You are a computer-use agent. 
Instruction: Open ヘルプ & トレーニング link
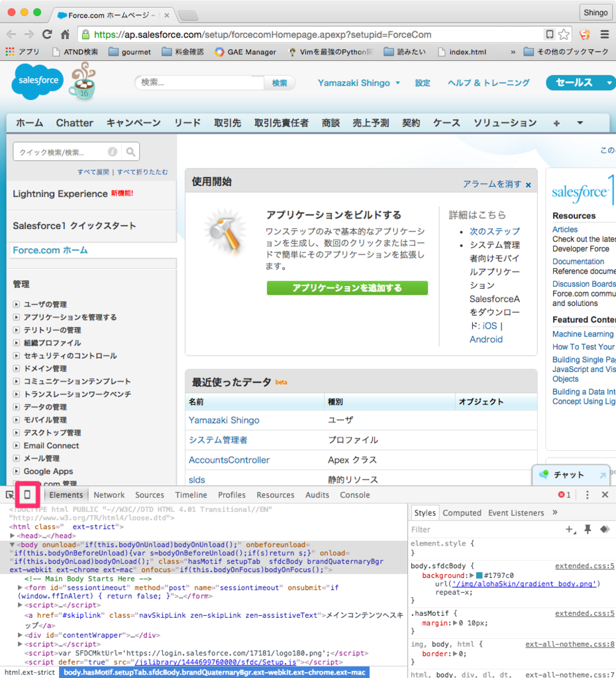[488, 83]
